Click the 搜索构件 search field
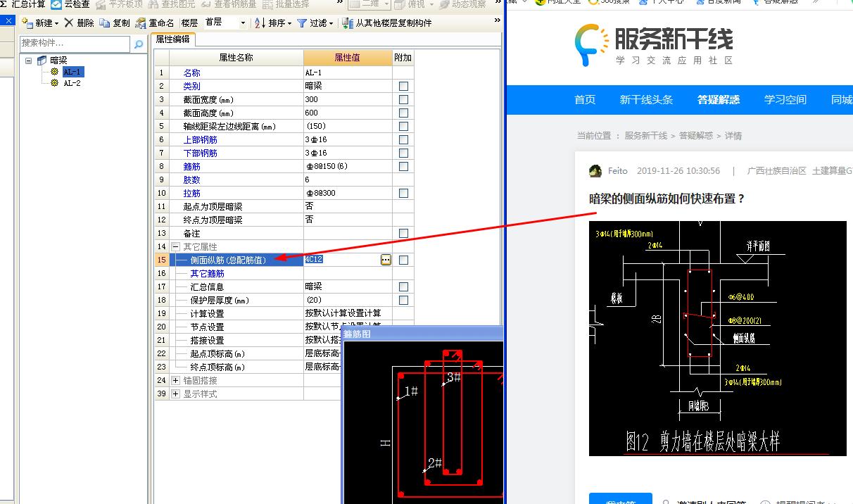Viewport: 853px width, 504px height. pyautogui.click(x=75, y=44)
